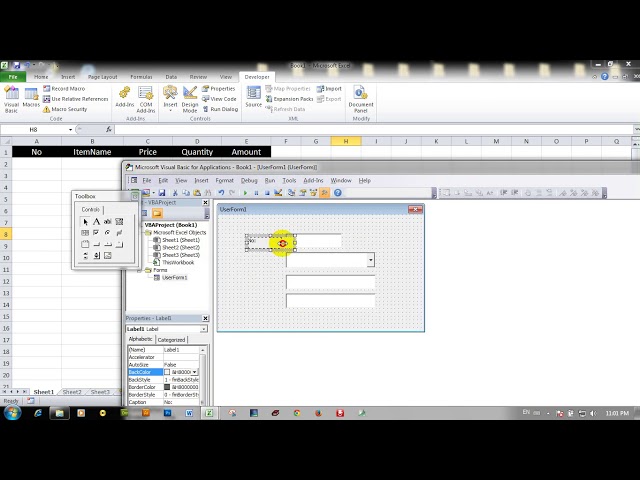The height and width of the screenshot is (480, 640).
Task: Switch to the Page Layout ribbon tab
Action: (102, 77)
